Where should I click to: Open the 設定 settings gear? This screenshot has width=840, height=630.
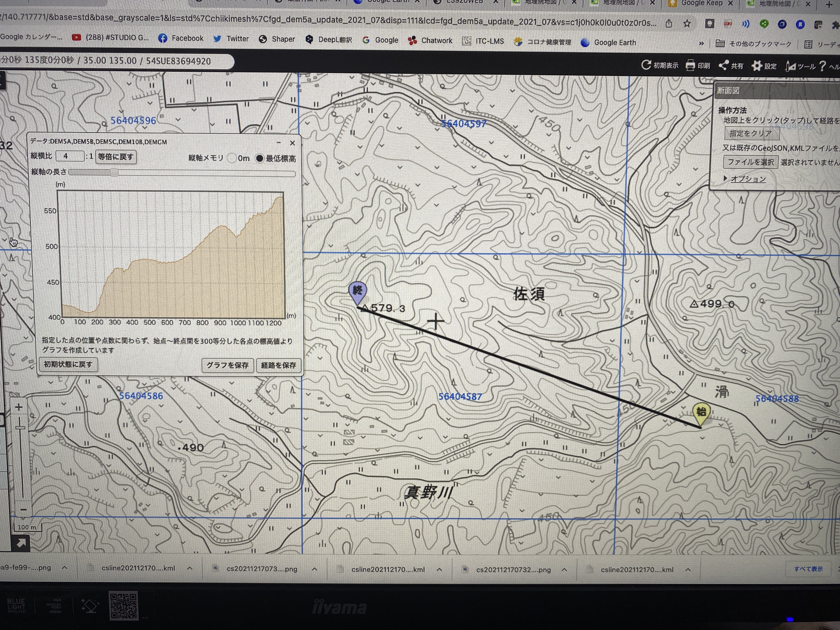tap(757, 66)
